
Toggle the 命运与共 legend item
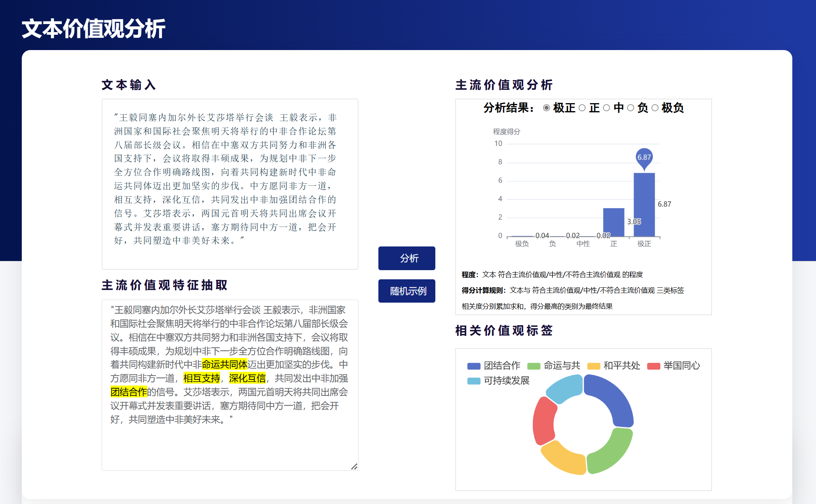point(554,366)
